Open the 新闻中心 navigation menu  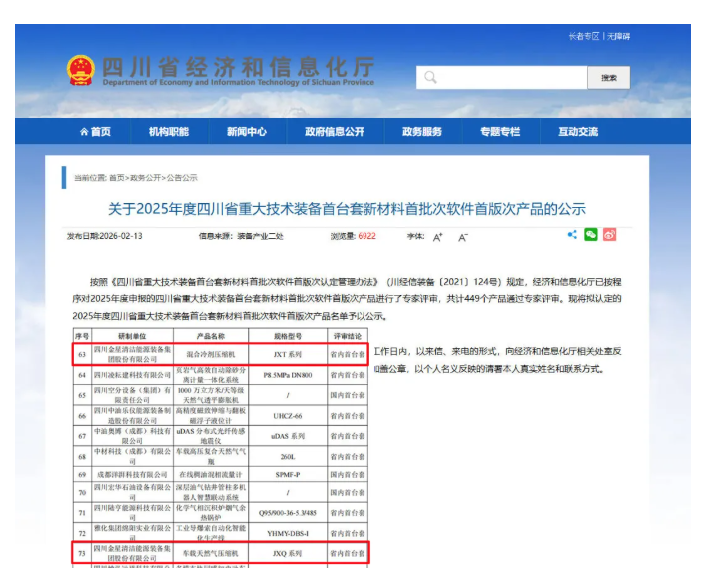[246, 132]
